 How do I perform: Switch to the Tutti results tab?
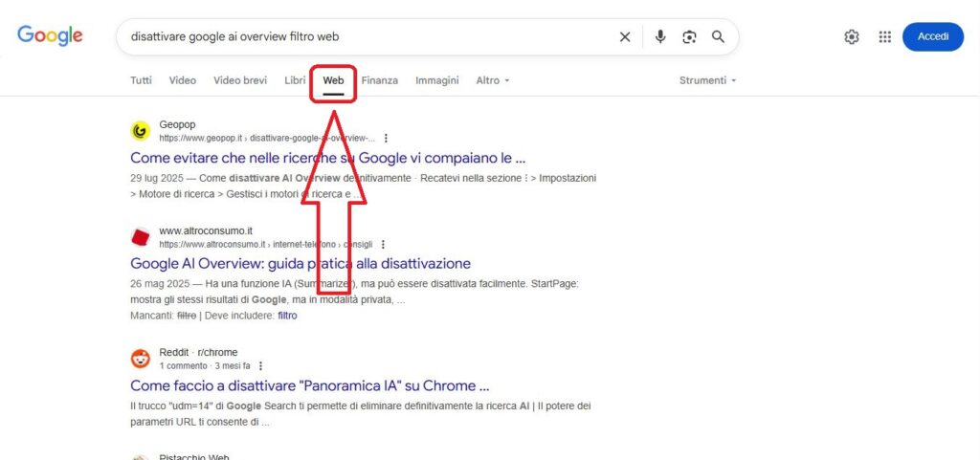click(x=141, y=80)
